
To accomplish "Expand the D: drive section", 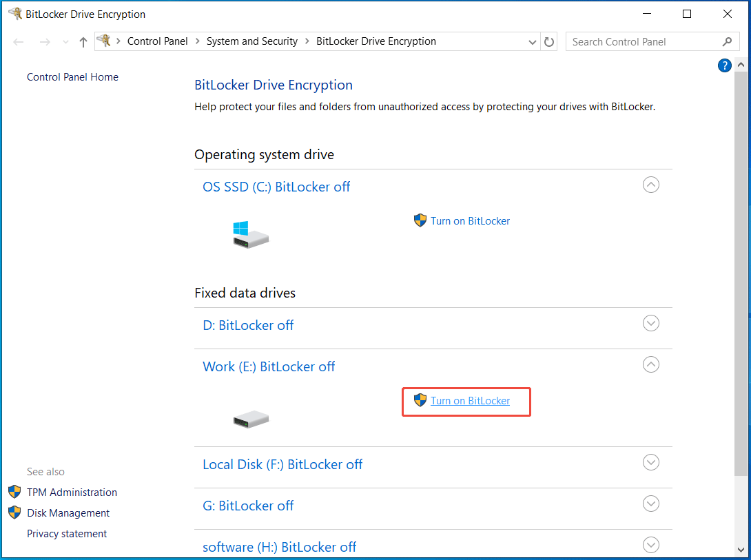I will coord(651,323).
